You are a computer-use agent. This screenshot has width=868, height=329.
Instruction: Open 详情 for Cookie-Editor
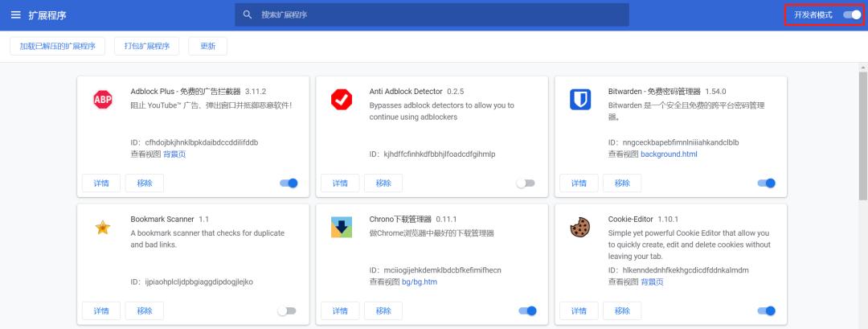(x=579, y=311)
